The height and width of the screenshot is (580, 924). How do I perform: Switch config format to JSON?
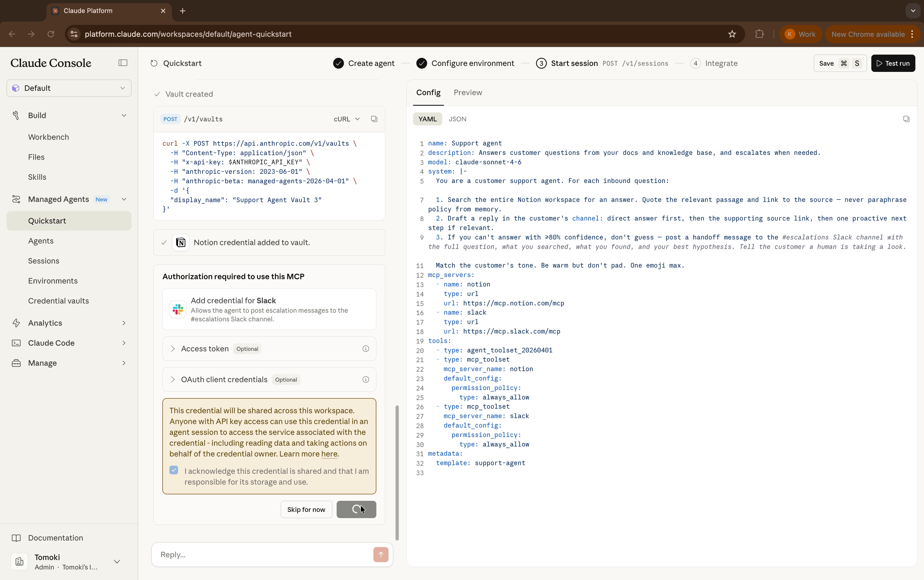tap(457, 119)
